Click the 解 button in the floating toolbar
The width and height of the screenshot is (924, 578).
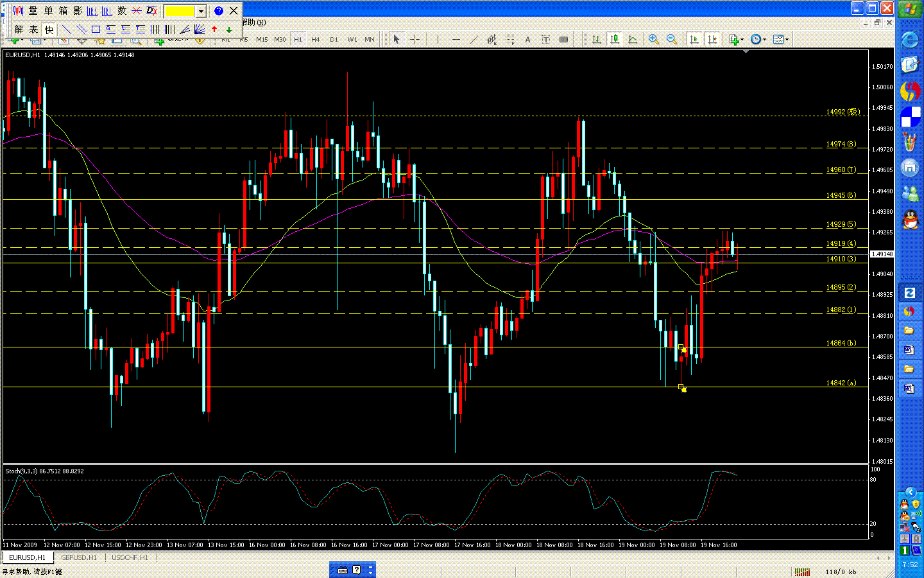(x=19, y=30)
